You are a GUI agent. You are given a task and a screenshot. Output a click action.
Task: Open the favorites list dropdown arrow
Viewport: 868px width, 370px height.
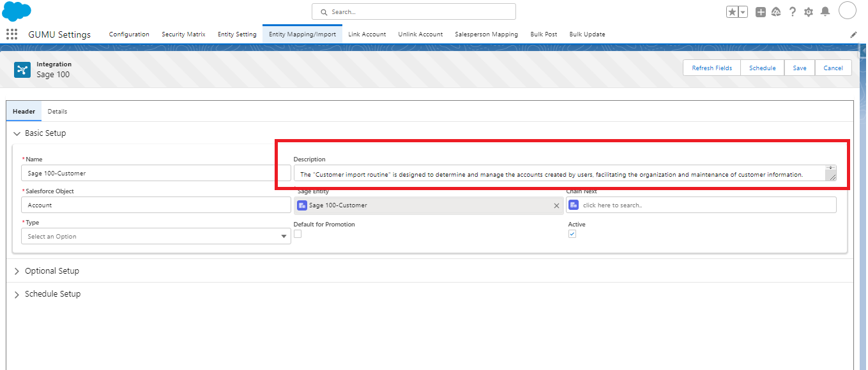(743, 12)
